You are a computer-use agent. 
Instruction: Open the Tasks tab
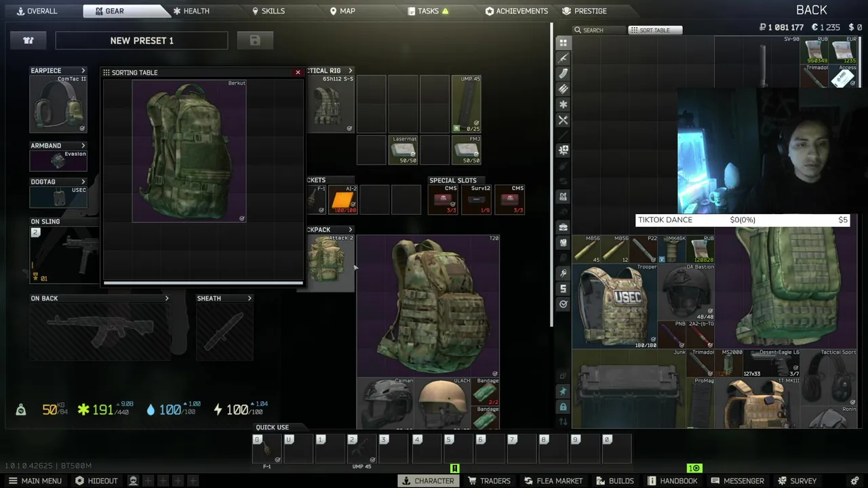[x=428, y=11]
